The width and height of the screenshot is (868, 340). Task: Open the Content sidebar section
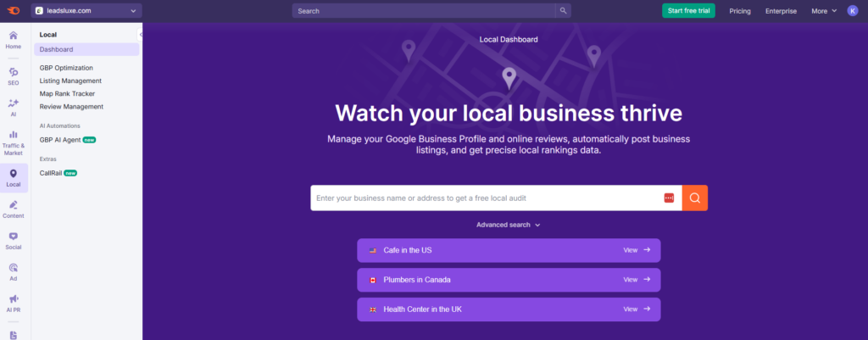click(x=14, y=209)
